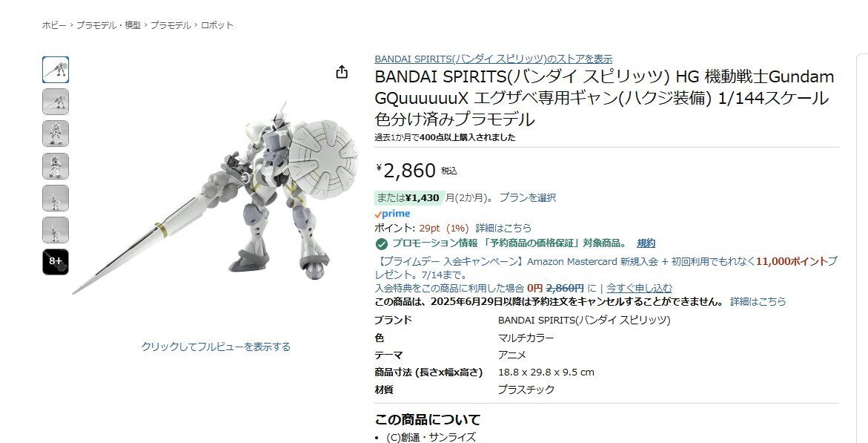Select the sixth product thumbnail
Image resolution: width=868 pixels, height=443 pixels.
(56, 229)
